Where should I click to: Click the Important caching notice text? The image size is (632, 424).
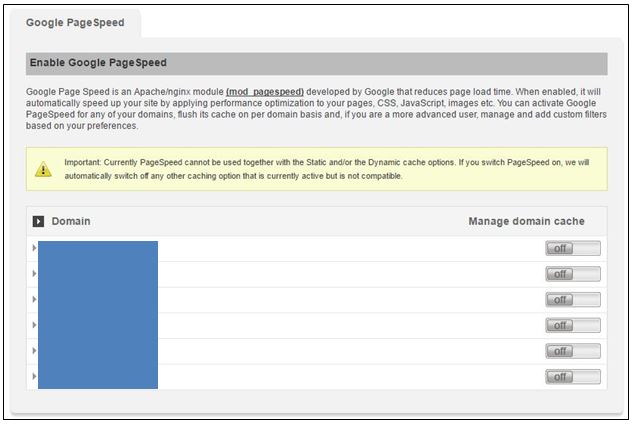tap(326, 169)
